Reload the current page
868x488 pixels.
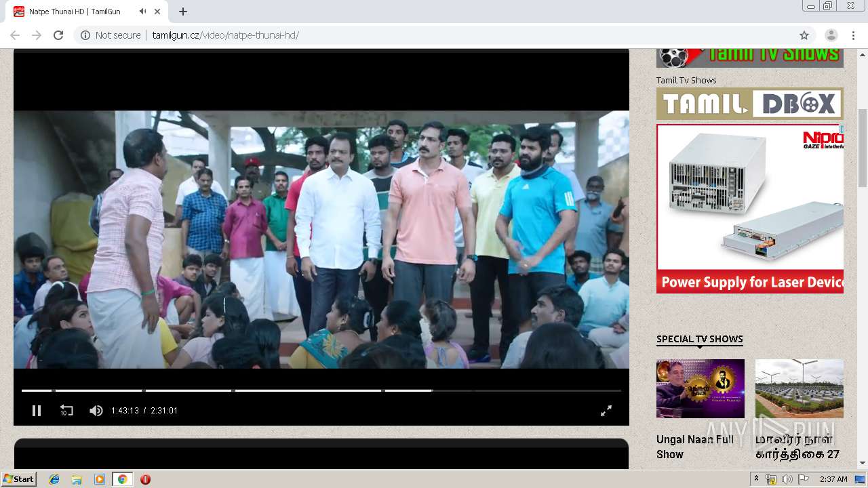click(x=58, y=35)
